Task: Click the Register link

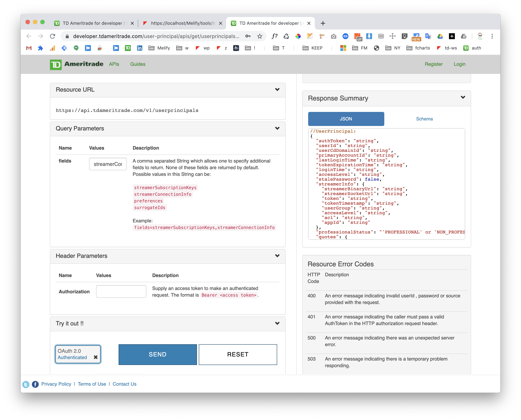Action: (433, 64)
